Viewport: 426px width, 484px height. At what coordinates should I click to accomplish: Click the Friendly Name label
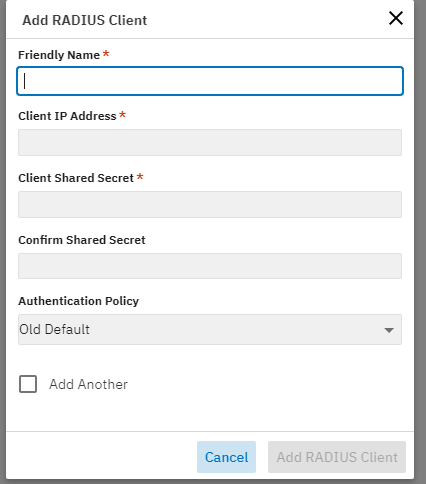click(x=59, y=55)
